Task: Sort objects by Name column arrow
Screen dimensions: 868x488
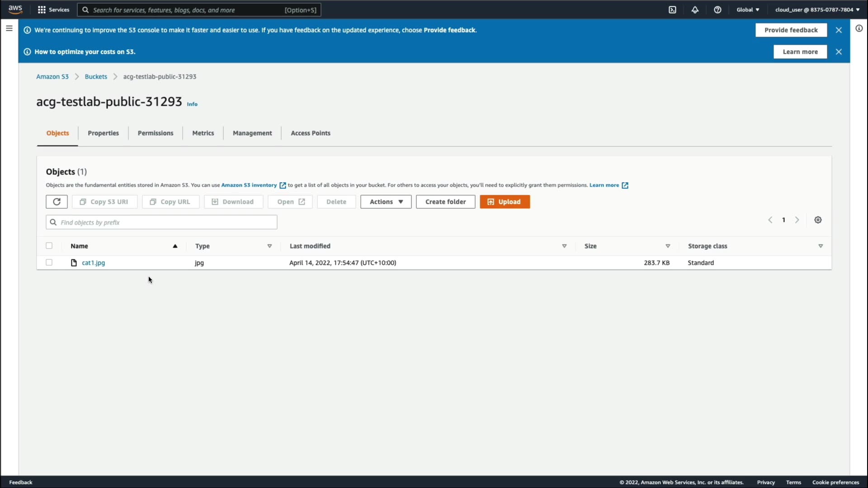Action: (x=175, y=246)
